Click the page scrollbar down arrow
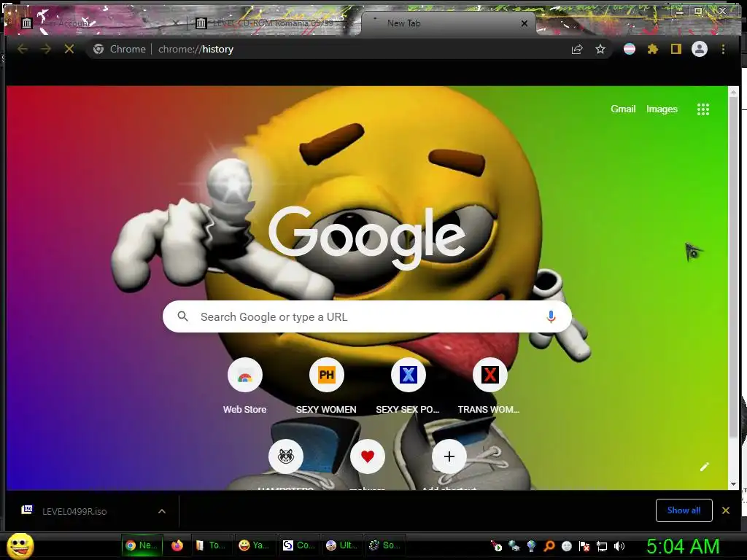Image resolution: width=747 pixels, height=560 pixels. pyautogui.click(x=733, y=484)
